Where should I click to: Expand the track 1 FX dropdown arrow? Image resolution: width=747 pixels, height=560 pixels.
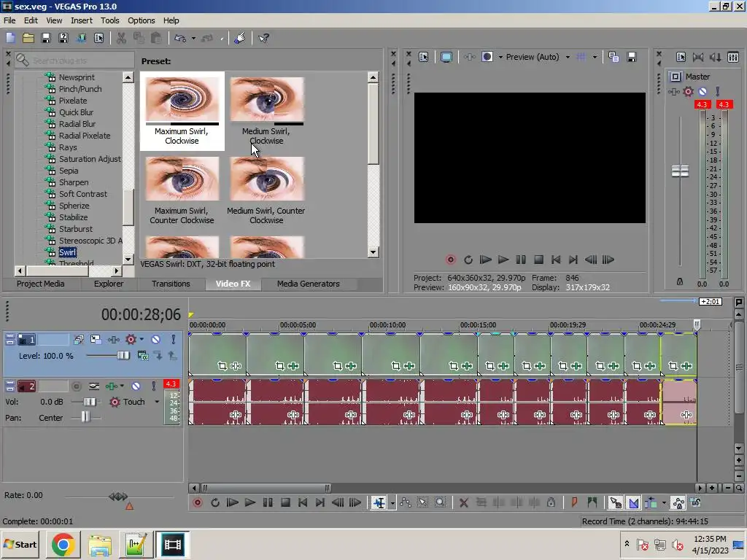coord(142,339)
